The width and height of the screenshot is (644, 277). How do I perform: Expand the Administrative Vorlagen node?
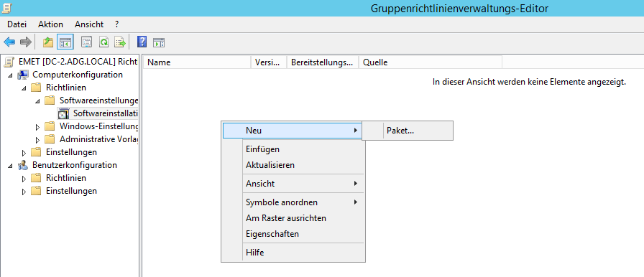pos(38,140)
